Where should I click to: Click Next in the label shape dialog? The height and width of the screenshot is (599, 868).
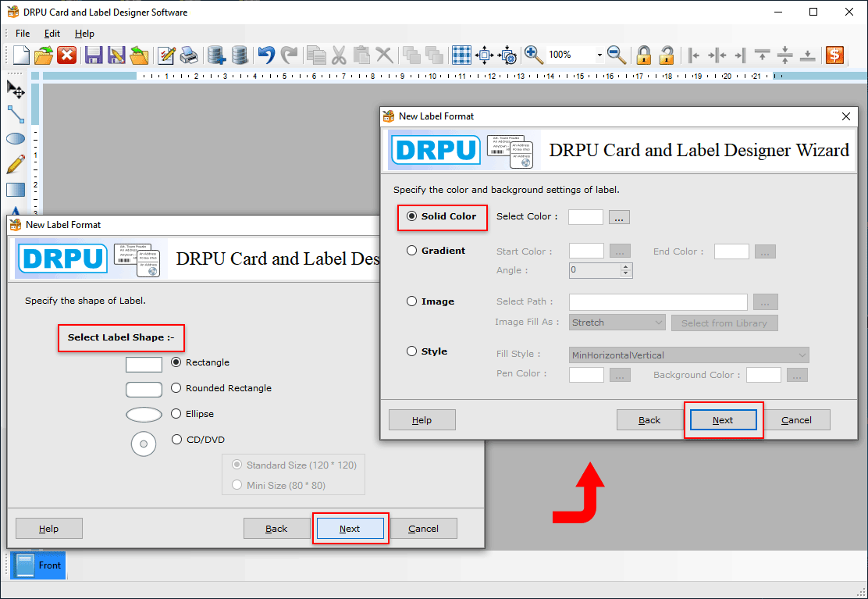[350, 529]
